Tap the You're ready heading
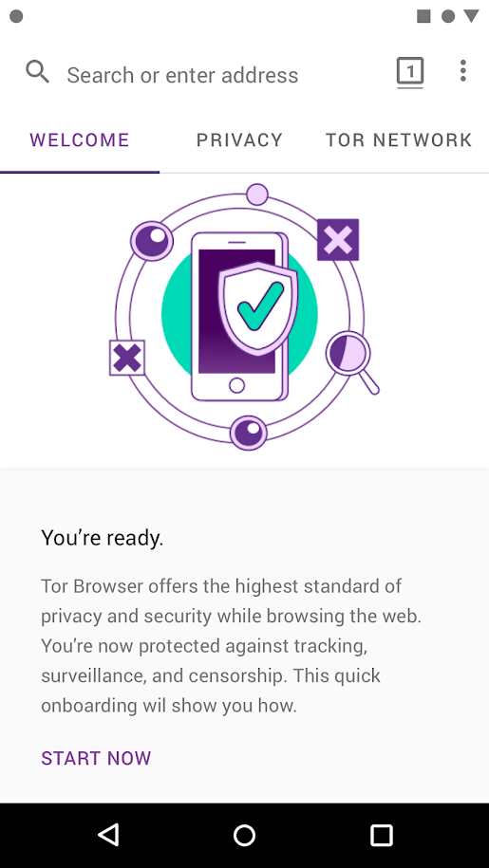This screenshot has height=868, width=489. tap(103, 538)
